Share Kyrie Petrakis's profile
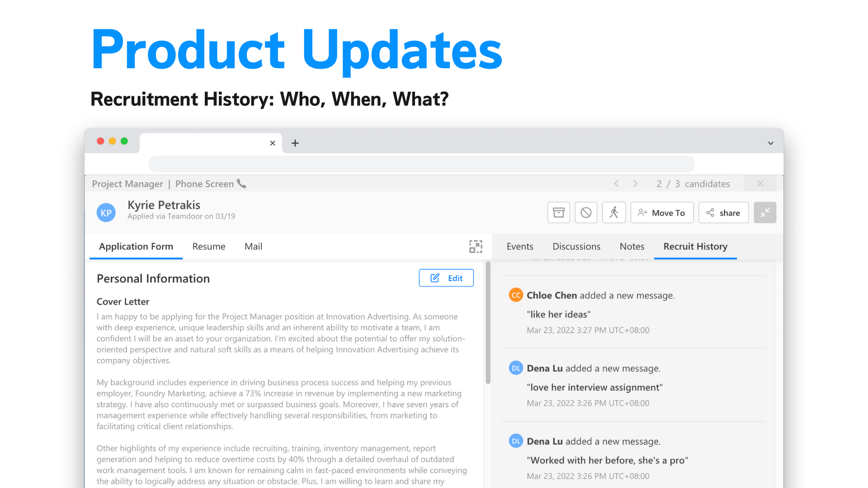 click(x=723, y=212)
